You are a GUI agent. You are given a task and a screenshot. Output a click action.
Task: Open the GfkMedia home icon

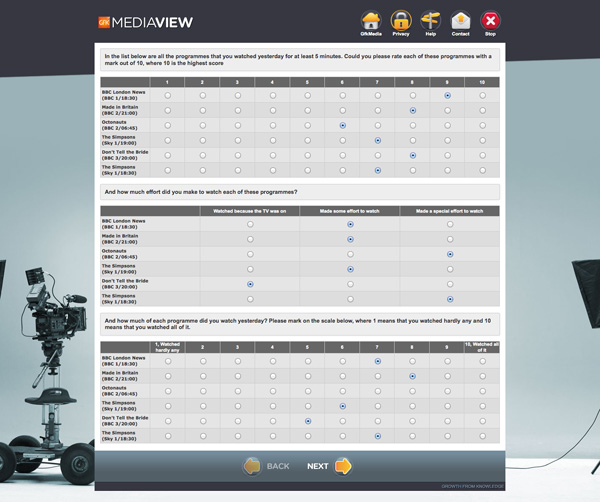coord(371,21)
